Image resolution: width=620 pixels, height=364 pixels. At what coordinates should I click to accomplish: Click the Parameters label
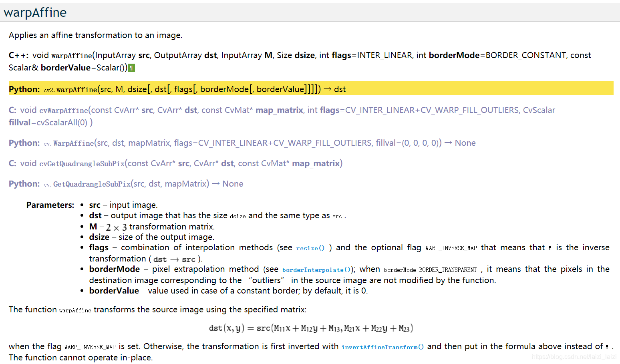pyautogui.click(x=50, y=205)
